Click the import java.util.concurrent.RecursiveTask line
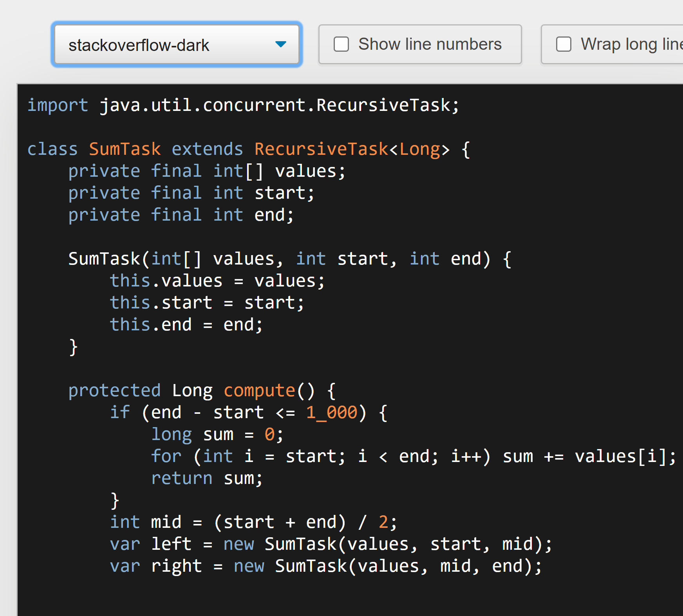The width and height of the screenshot is (683, 616). coord(243,105)
